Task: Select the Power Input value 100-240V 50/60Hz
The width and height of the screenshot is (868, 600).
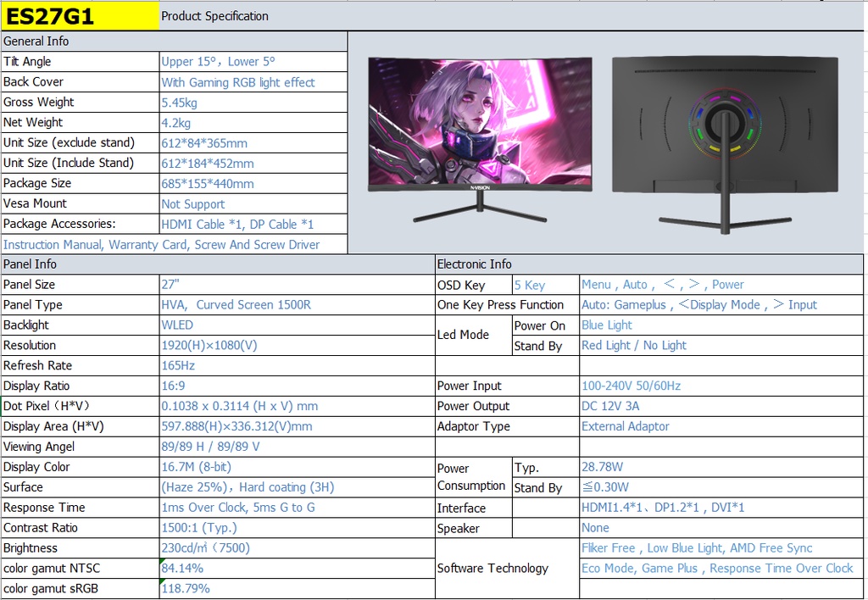Action: click(722, 386)
